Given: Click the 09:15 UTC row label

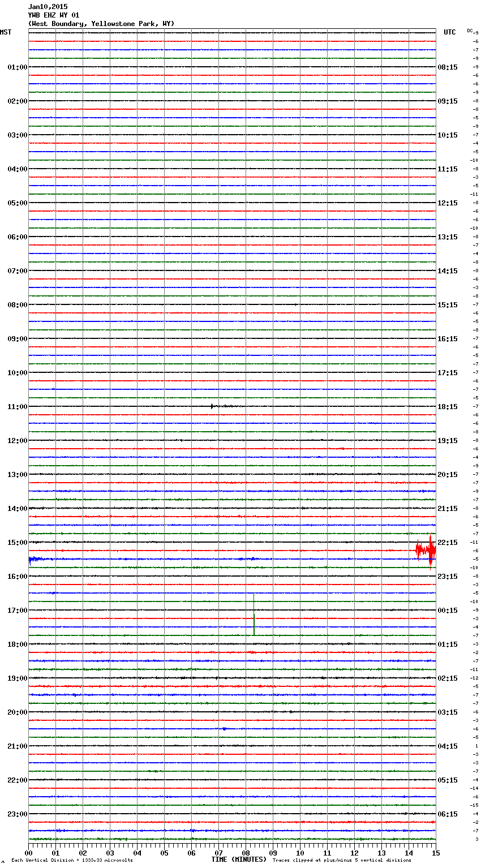Looking at the screenshot, I should pos(448,101).
